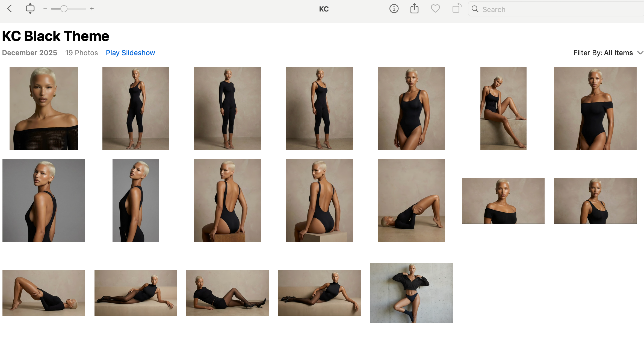644x340 pixels.
Task: Expand the All Items filter options
Action: click(x=619, y=52)
